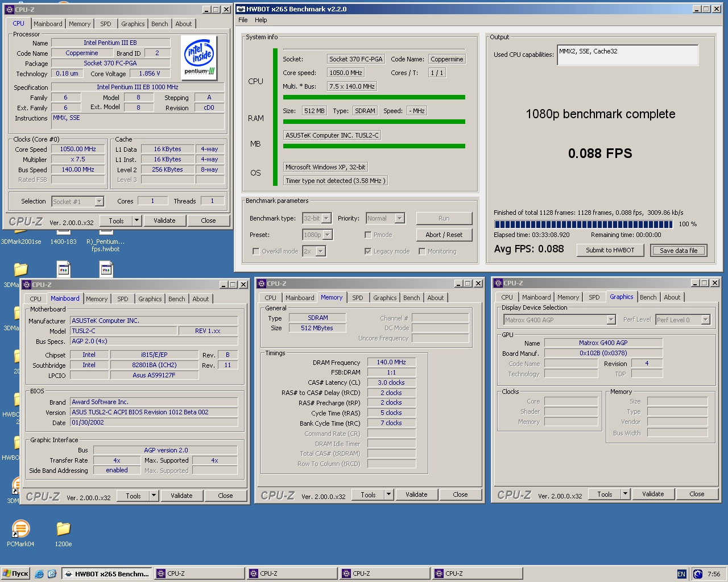Open the 1200e desktop folder

click(63, 534)
